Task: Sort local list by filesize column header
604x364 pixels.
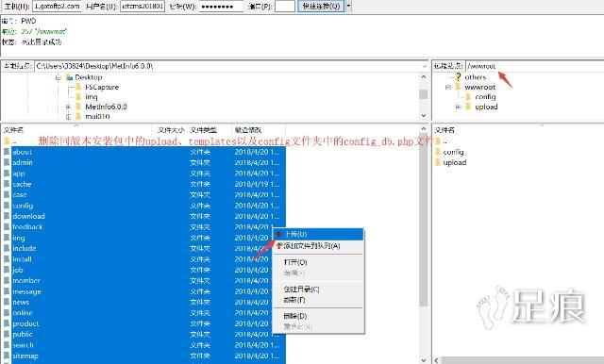Action: click(x=170, y=130)
